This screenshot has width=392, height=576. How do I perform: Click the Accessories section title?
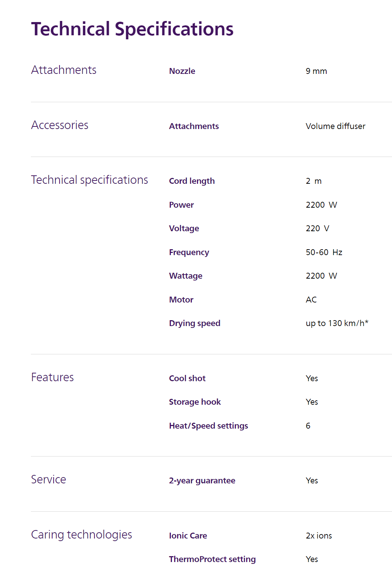pyautogui.click(x=60, y=125)
